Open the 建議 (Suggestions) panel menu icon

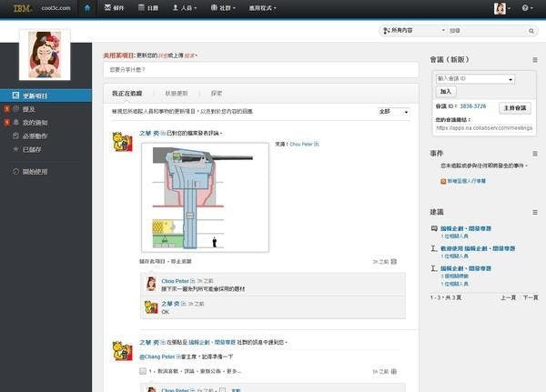(535, 212)
